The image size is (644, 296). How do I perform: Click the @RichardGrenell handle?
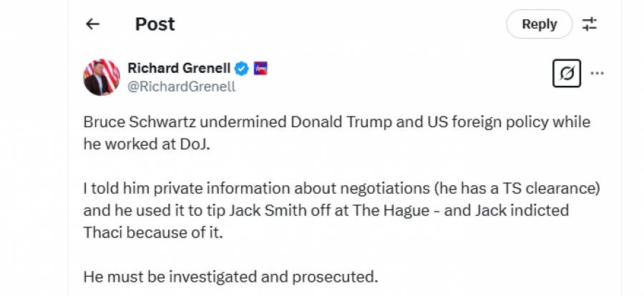pyautogui.click(x=181, y=87)
